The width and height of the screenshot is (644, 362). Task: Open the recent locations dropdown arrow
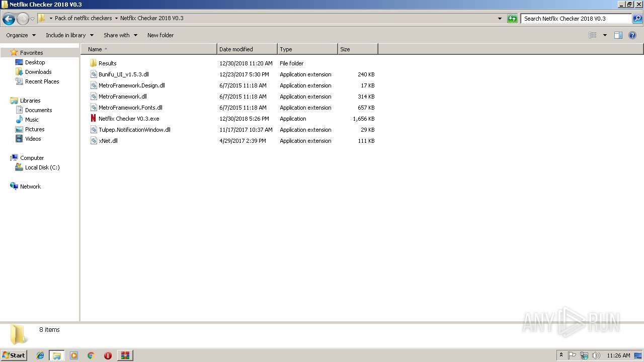pos(32,19)
